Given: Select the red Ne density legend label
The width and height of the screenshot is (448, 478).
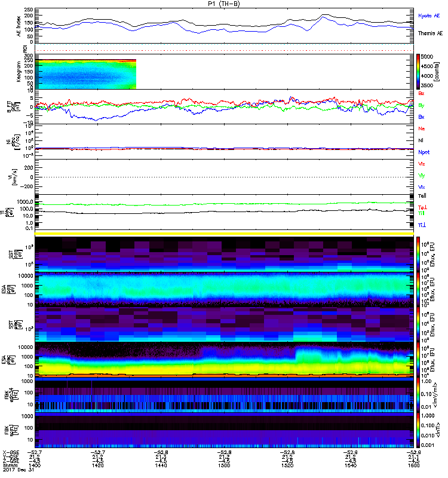Looking at the screenshot, I should 422,128.
